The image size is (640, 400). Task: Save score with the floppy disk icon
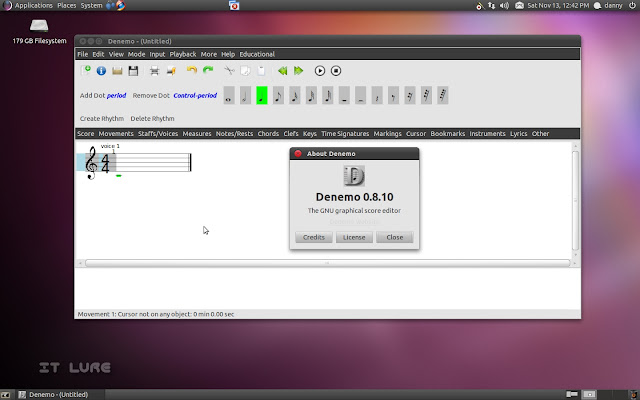point(133,71)
